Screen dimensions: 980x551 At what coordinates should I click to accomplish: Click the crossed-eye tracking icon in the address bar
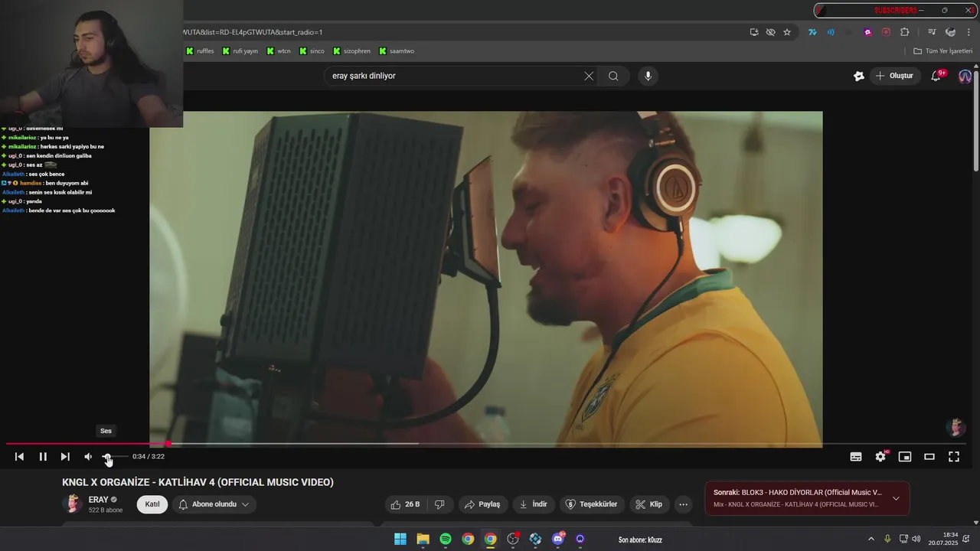(x=770, y=32)
